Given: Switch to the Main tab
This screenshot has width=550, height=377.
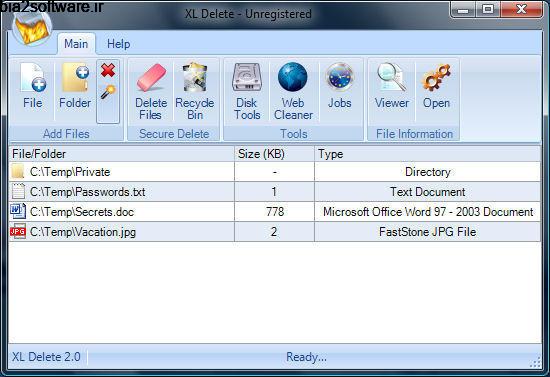Looking at the screenshot, I should click(x=76, y=44).
